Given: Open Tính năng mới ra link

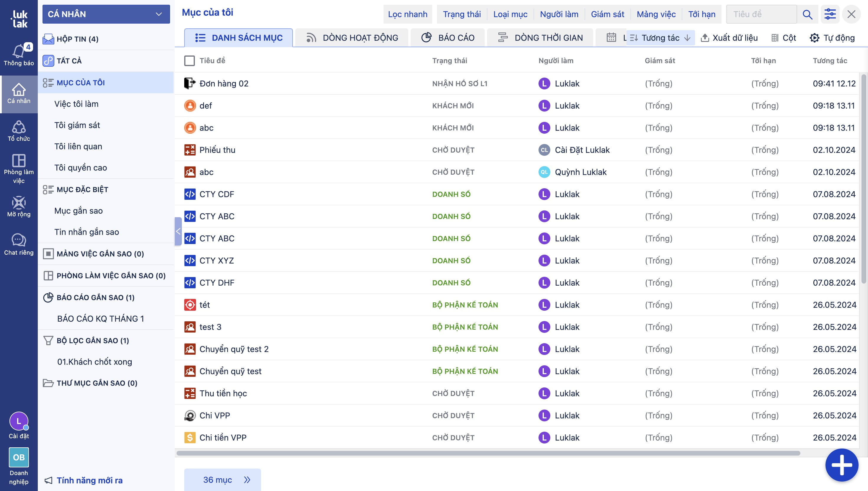Looking at the screenshot, I should [89, 480].
